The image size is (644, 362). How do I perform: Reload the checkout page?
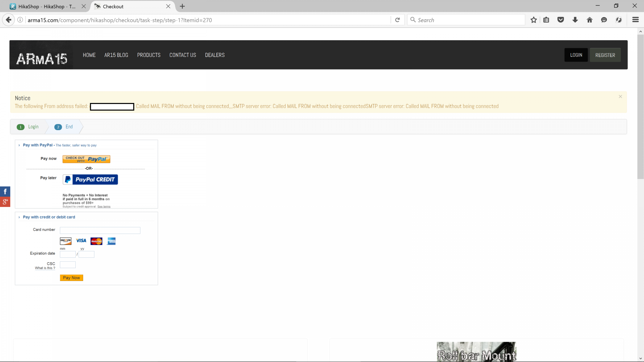398,20
